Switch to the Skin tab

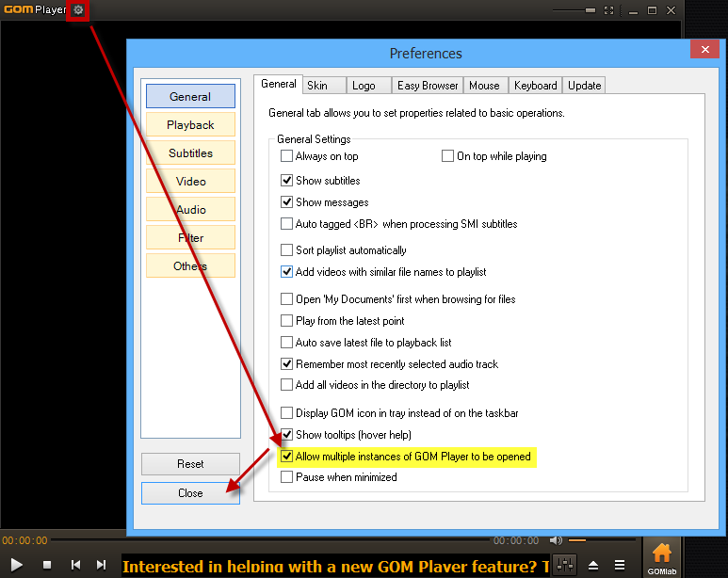324,86
